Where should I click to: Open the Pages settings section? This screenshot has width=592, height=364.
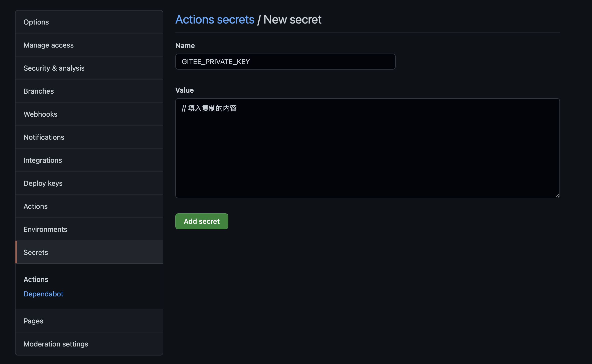tap(33, 321)
